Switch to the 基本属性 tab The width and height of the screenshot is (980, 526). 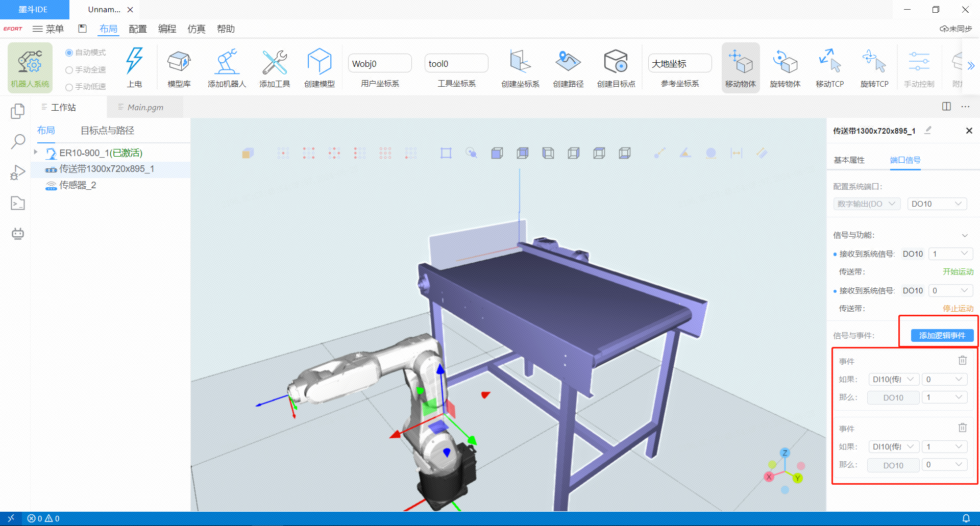[849, 160]
